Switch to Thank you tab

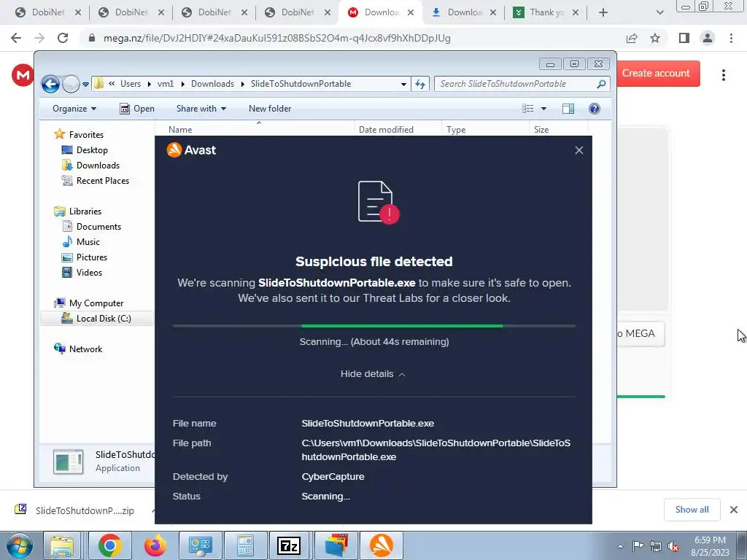tap(547, 12)
